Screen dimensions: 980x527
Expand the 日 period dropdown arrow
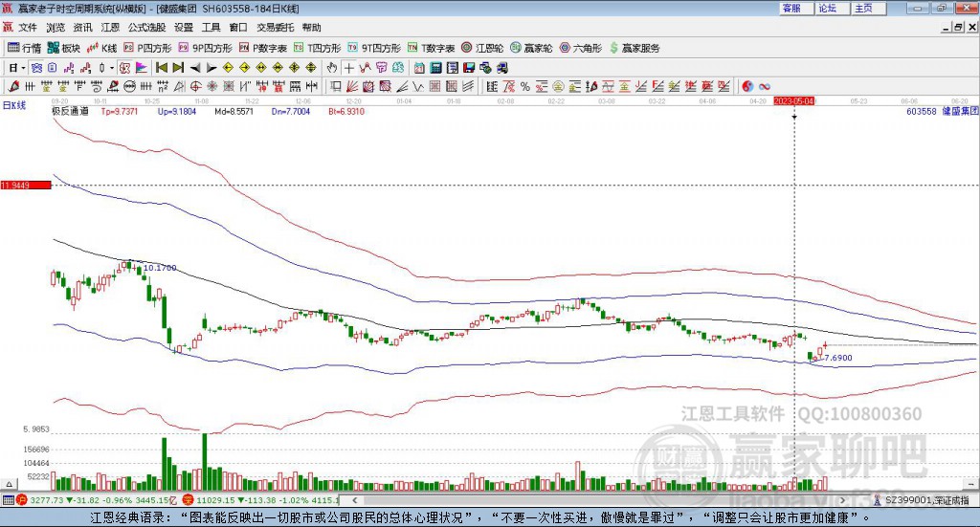click(23, 68)
